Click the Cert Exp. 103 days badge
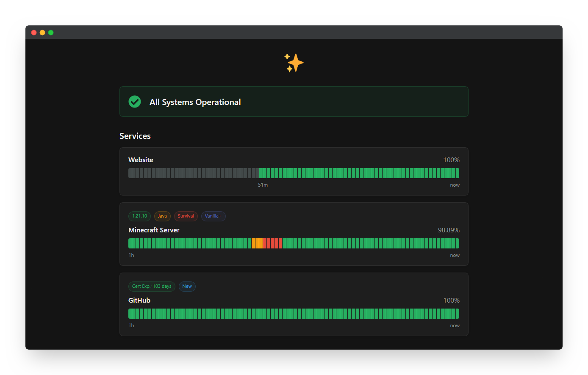The width and height of the screenshot is (588, 375). (152, 287)
